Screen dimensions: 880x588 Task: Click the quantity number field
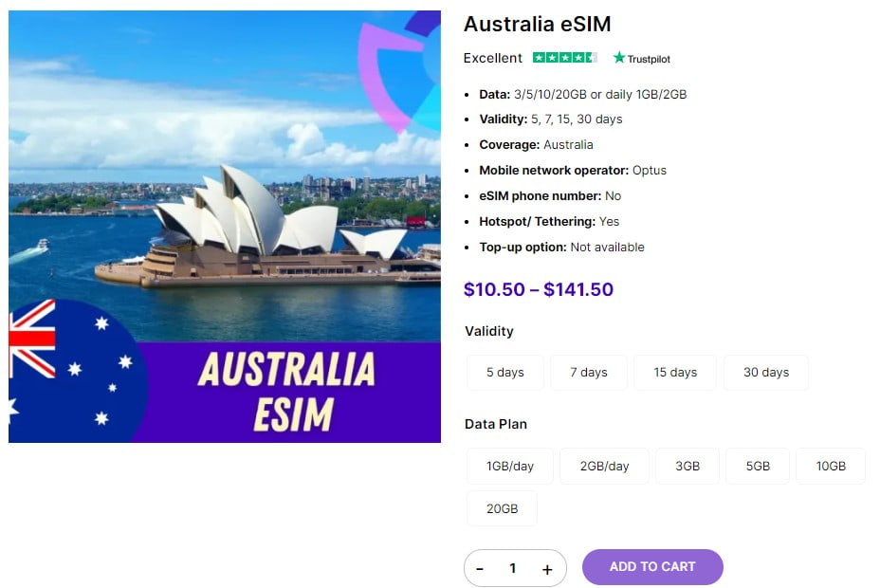tap(514, 566)
